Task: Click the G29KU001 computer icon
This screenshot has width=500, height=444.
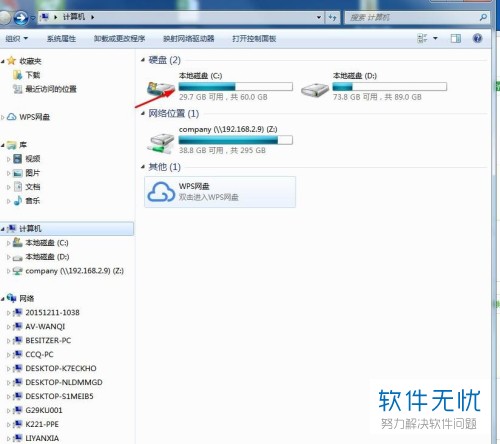Action: [18, 410]
